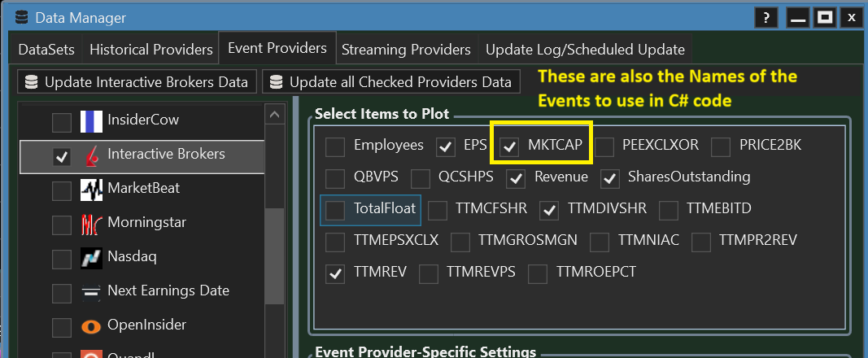This screenshot has height=358, width=868.
Task: Uncheck the Revenue plot item
Action: point(516,179)
